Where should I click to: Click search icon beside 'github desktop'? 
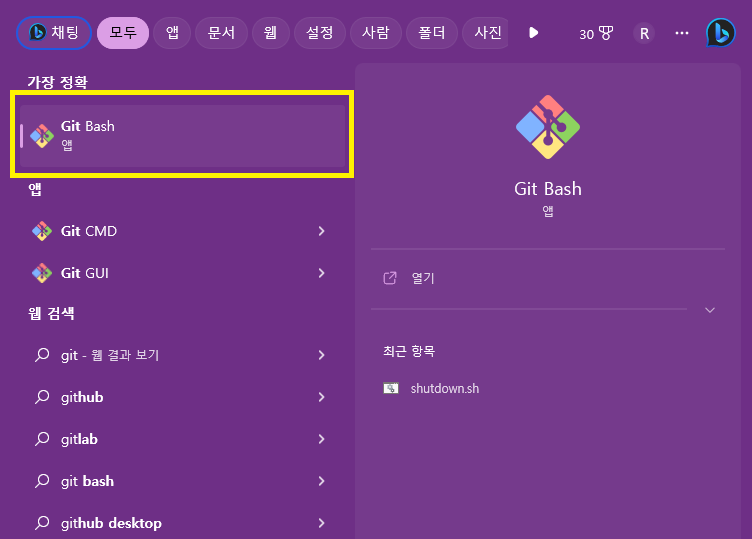(x=42, y=523)
